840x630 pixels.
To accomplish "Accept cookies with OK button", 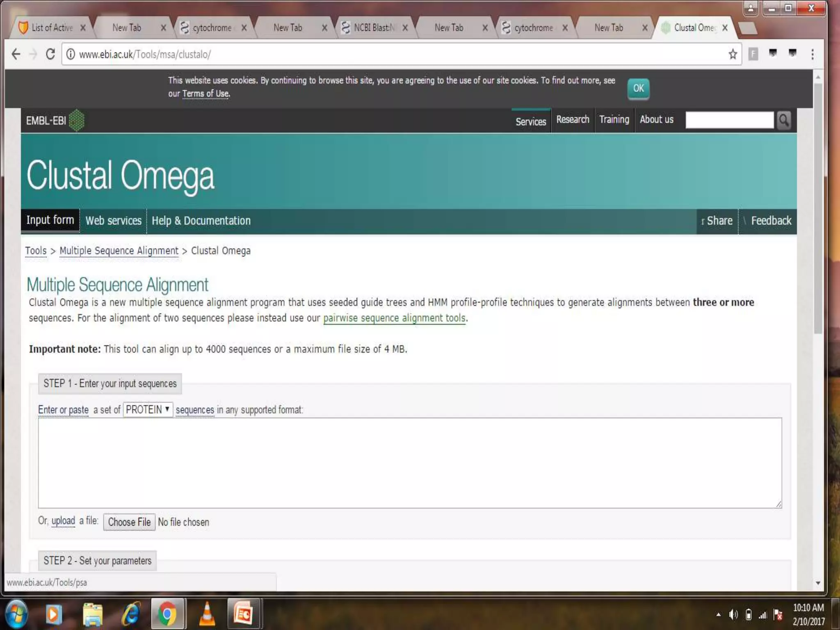I will pyautogui.click(x=638, y=88).
